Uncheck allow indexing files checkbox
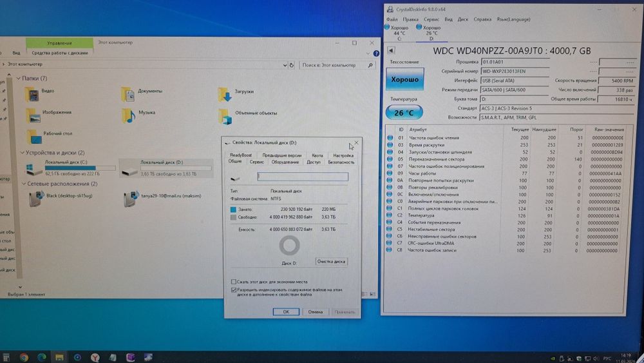Image resolution: width=644 pixels, height=363 pixels. (x=234, y=290)
